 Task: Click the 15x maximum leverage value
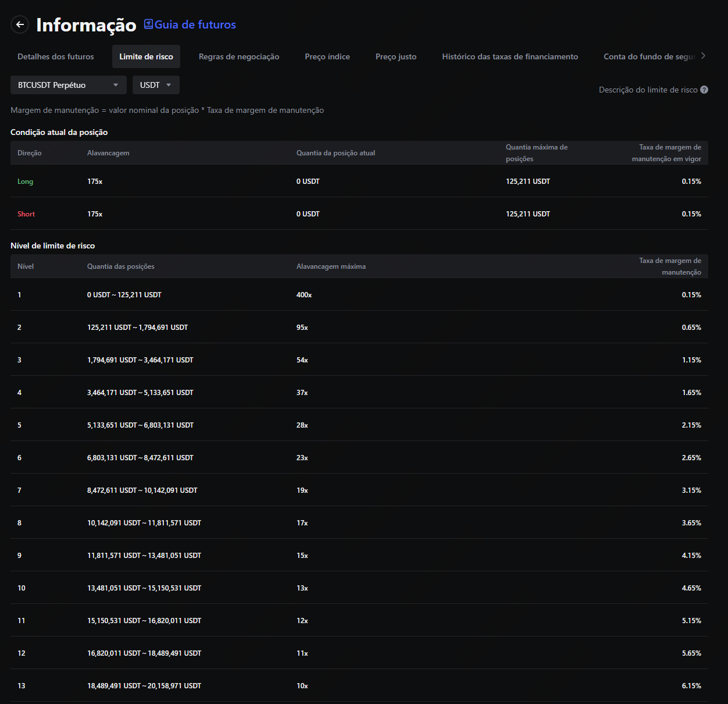coord(302,556)
